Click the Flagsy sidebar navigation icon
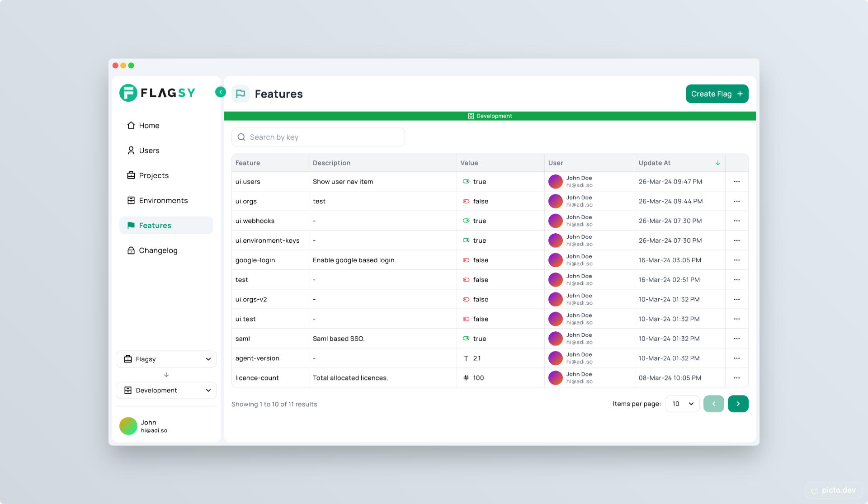Viewport: 868px width, 504px height. (x=128, y=93)
